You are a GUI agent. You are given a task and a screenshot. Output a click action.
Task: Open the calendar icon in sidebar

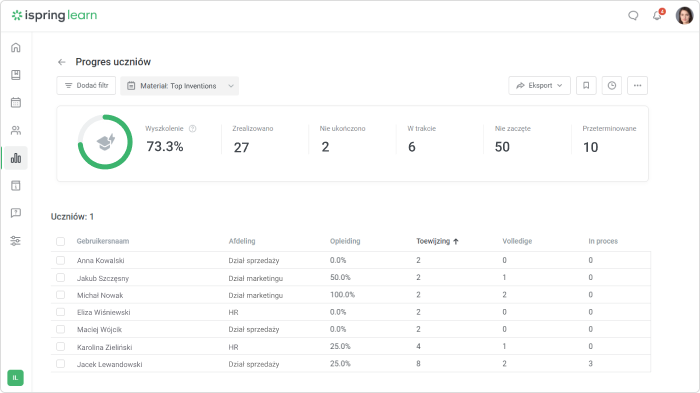[x=16, y=103]
